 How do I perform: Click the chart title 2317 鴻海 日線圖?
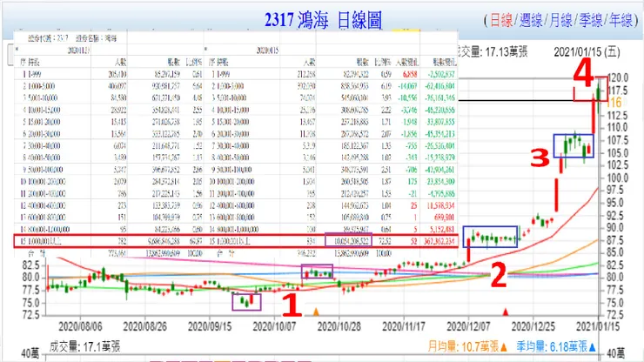point(323,20)
